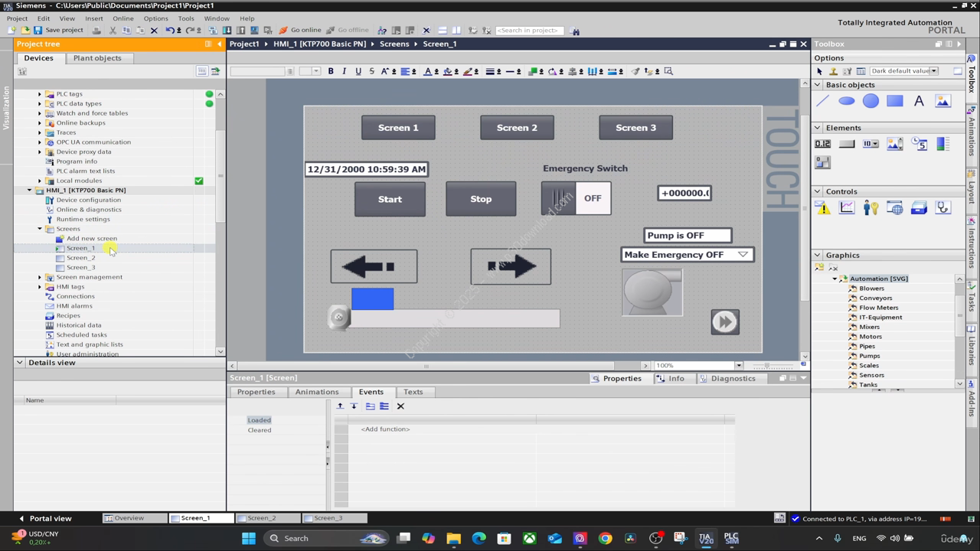Image resolution: width=980 pixels, height=551 pixels.
Task: Select Screen_3 in the project tree
Action: (80, 267)
